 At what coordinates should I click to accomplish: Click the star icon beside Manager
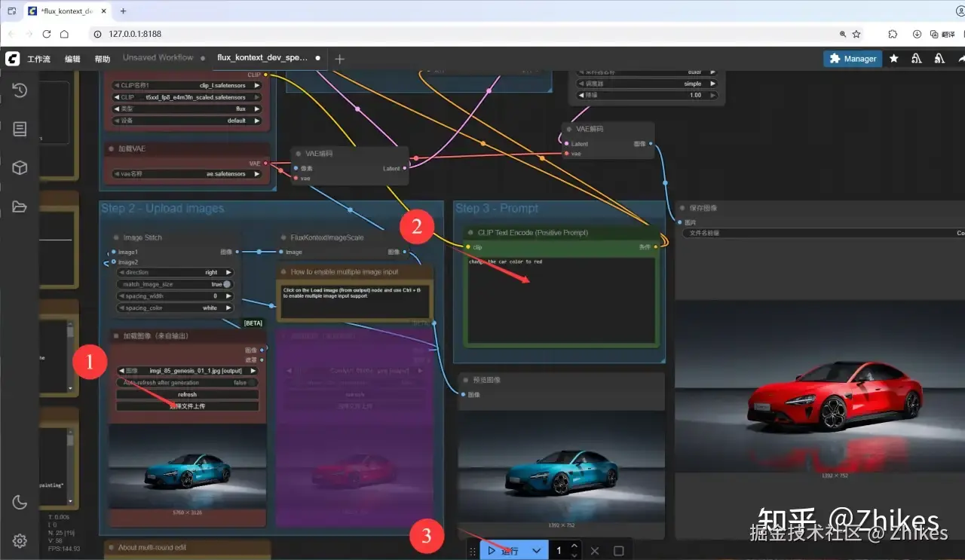(x=893, y=59)
